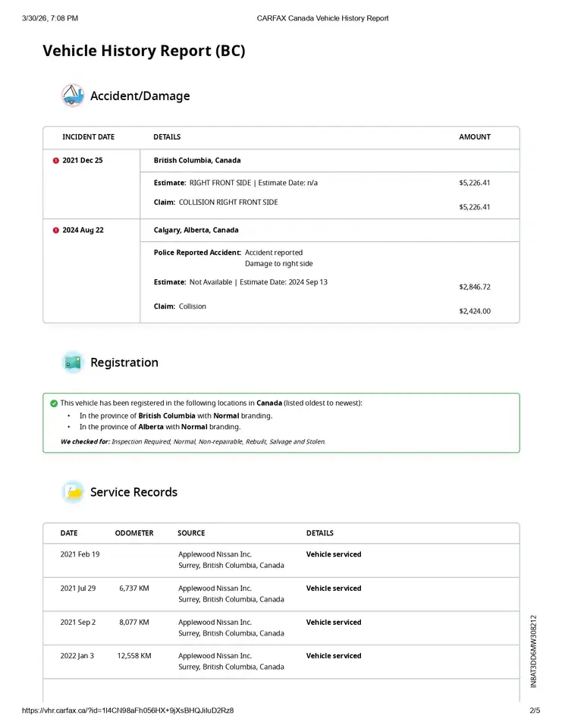Click the DETAILS header in Service Records

[319, 533]
